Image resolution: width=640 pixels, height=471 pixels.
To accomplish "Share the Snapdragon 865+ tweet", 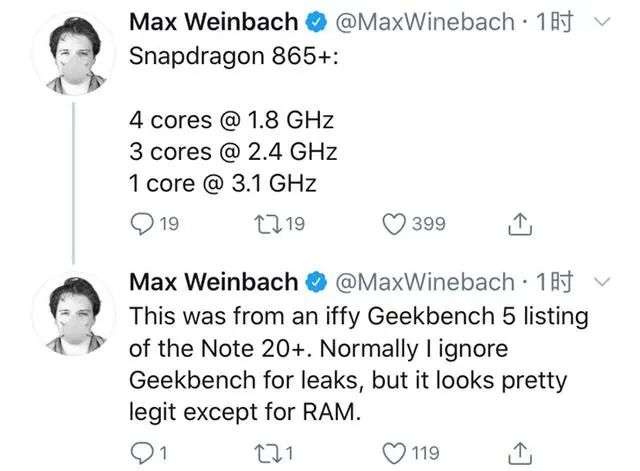I will pyautogui.click(x=518, y=225).
